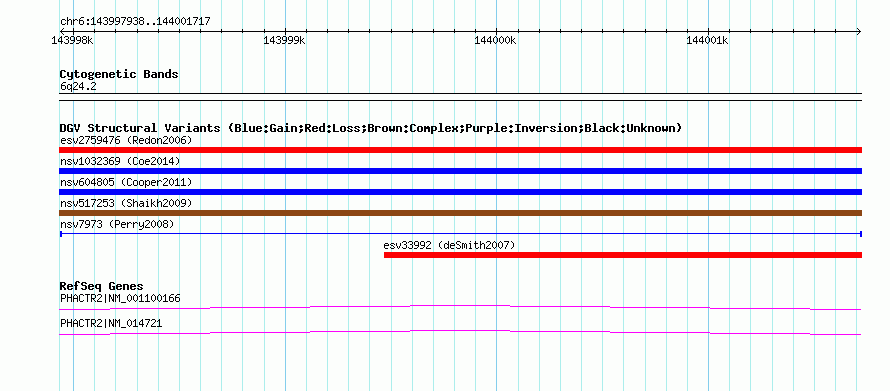
Task: Click the blue nsv1032369 Coe2014 gain bar
Action: point(460,171)
